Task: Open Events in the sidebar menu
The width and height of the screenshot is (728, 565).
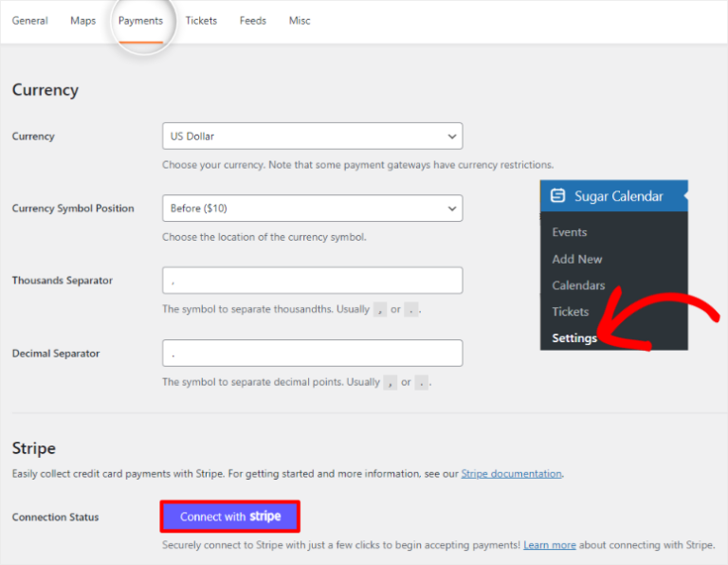Action: coord(570,232)
